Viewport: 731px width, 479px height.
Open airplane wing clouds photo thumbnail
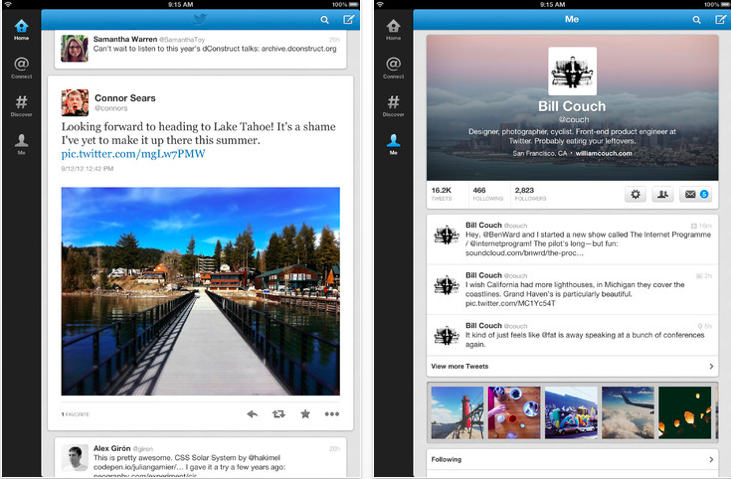(628, 413)
